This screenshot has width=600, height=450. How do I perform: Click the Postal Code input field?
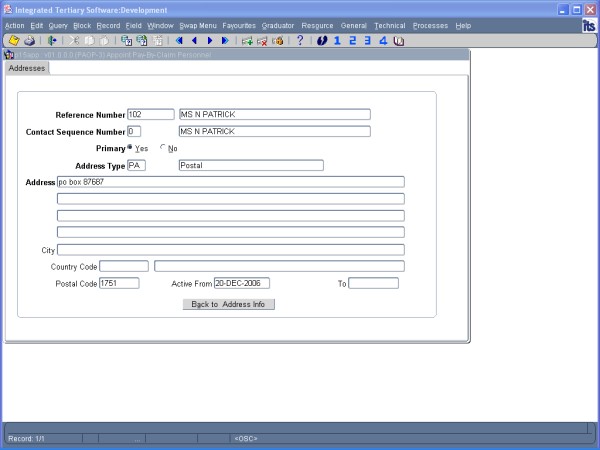pos(122,284)
